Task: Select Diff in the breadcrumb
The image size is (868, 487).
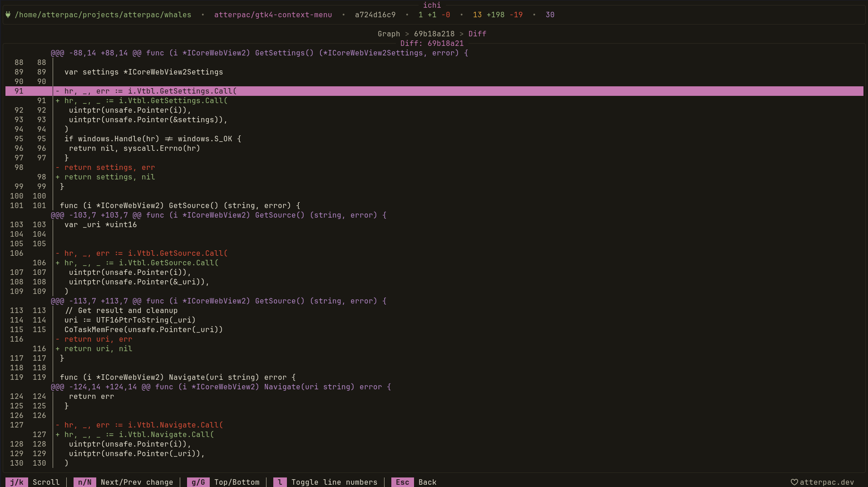Action: pos(477,34)
